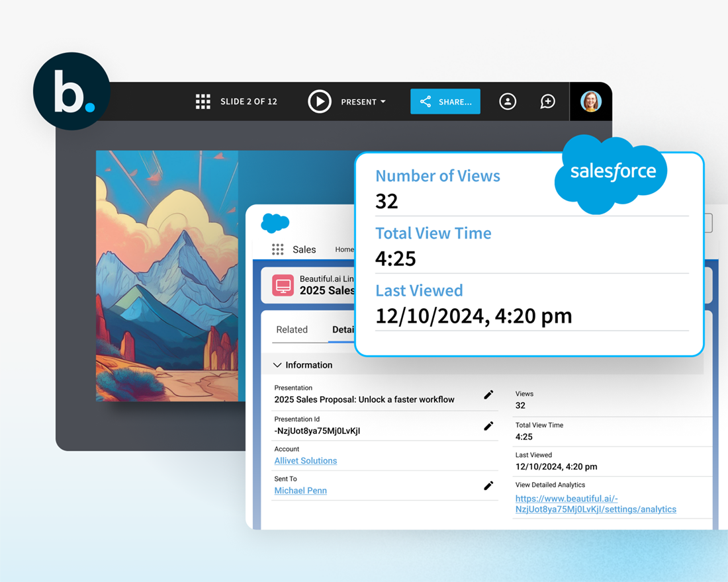Viewport: 728px width, 582px height.
Task: Click the SHARE... button
Action: pos(445,102)
